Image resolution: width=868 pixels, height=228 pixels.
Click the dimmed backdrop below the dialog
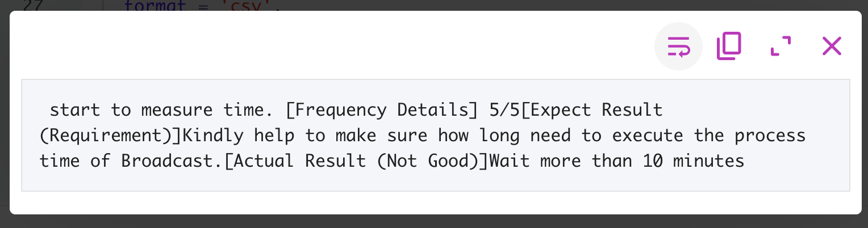tap(434, 221)
